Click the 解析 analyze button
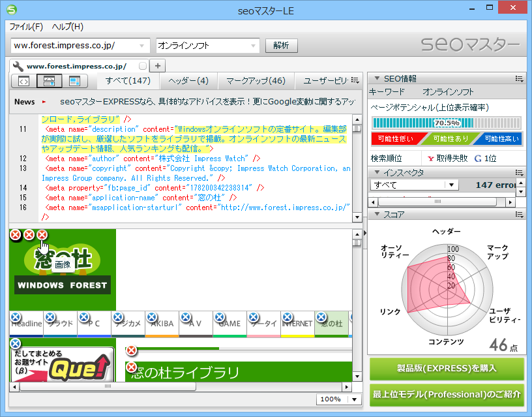This screenshot has height=417, width=532. tap(281, 46)
